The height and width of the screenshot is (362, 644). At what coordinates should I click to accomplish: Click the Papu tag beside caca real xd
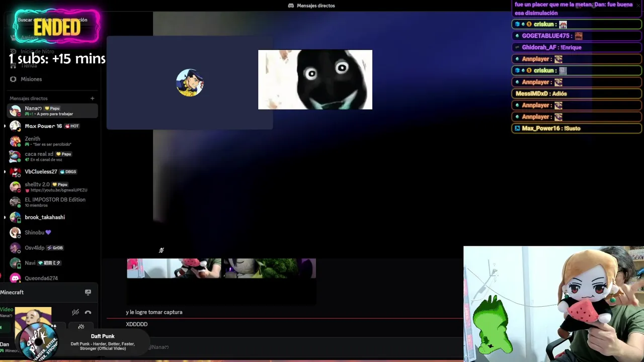(64, 154)
